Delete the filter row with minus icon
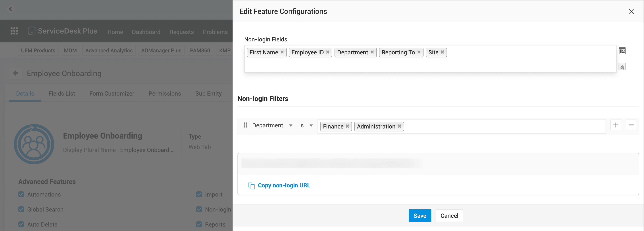Image resolution: width=644 pixels, height=231 pixels. click(631, 125)
